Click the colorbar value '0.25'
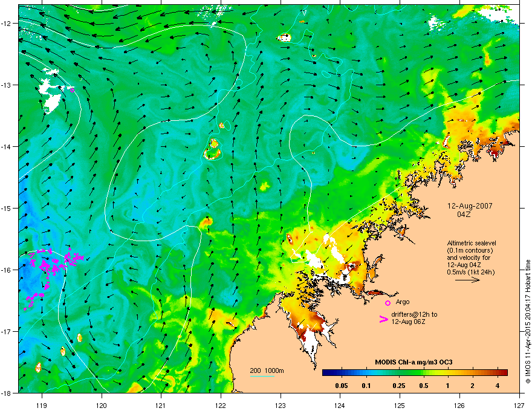532x411 pixels. tap(398, 386)
